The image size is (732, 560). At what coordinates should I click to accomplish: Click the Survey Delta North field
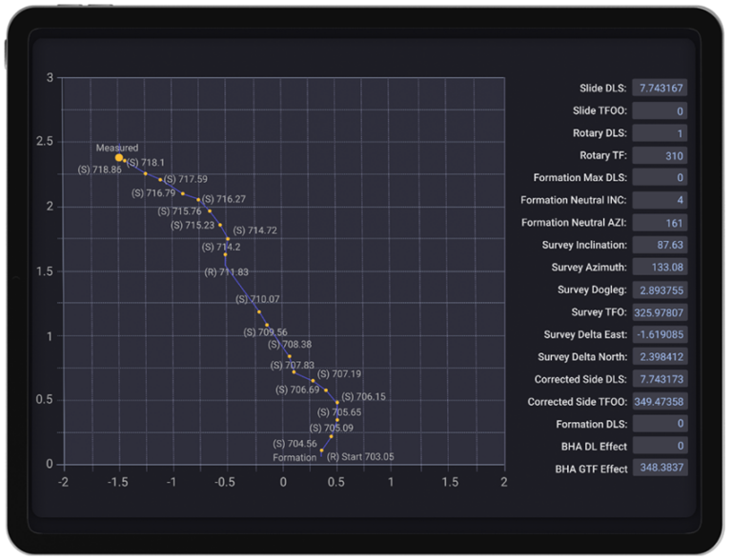click(x=660, y=357)
